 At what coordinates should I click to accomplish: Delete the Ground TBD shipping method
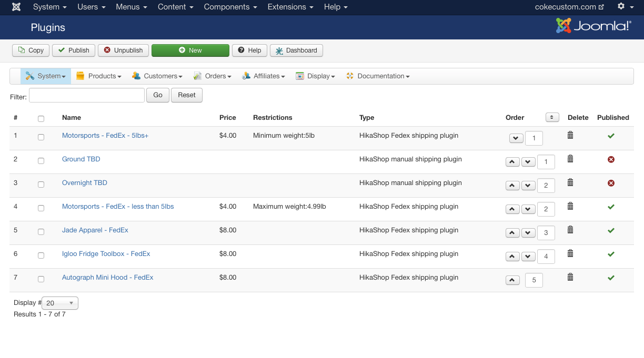click(570, 159)
